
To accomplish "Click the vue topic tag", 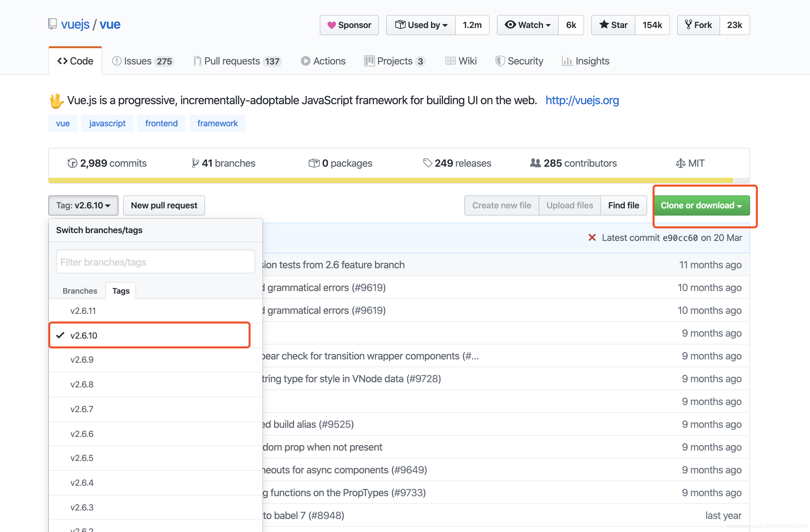I will (63, 123).
